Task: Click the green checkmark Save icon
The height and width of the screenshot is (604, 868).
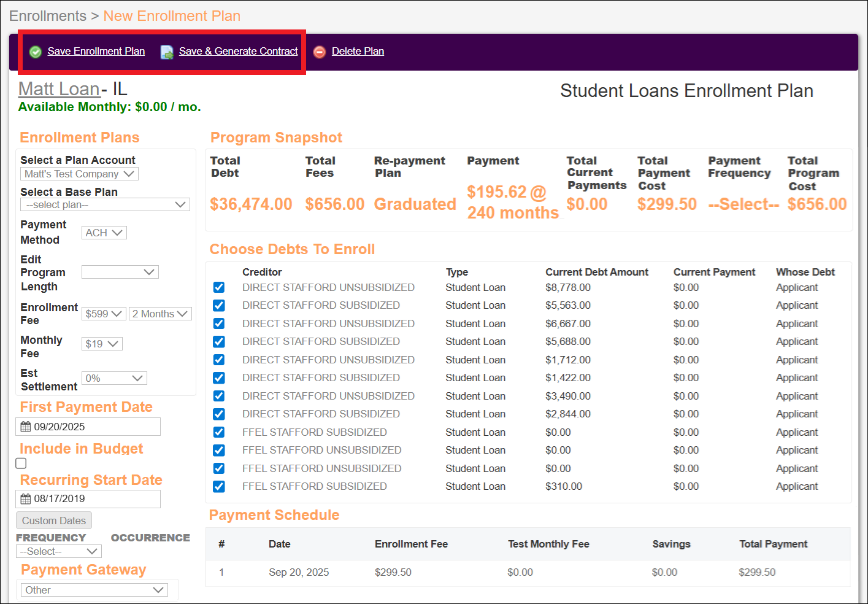Action: (36, 52)
